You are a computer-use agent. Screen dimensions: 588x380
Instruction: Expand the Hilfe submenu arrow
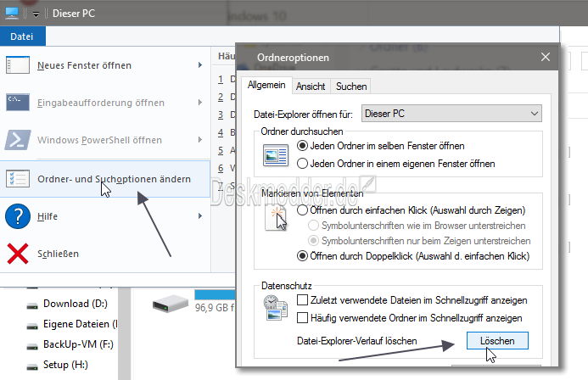coord(199,215)
